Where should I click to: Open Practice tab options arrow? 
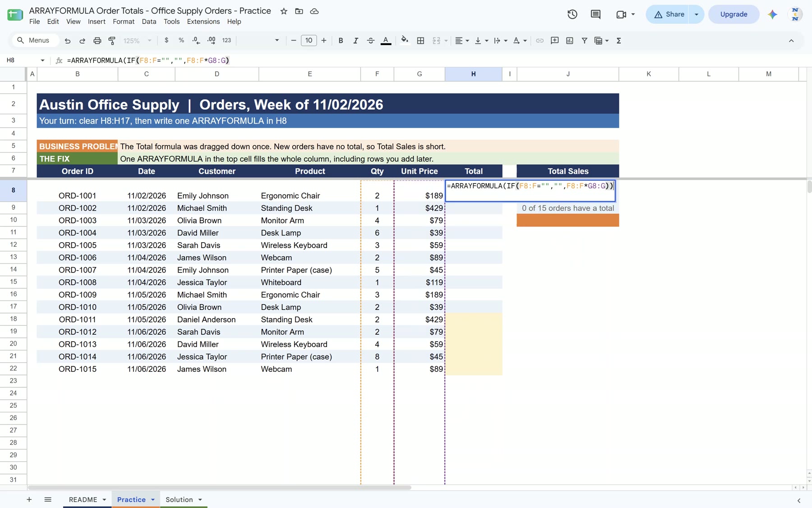click(153, 499)
